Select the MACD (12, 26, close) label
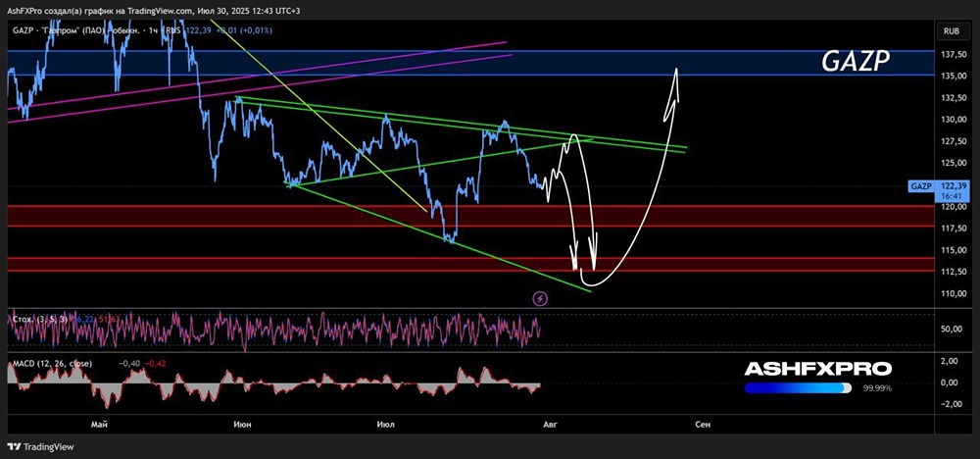 pyautogui.click(x=52, y=363)
